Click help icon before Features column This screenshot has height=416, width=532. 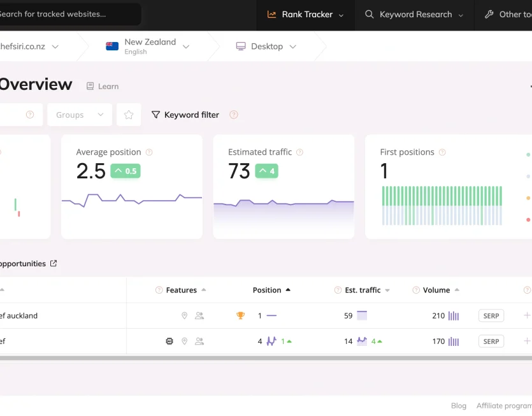(x=159, y=290)
